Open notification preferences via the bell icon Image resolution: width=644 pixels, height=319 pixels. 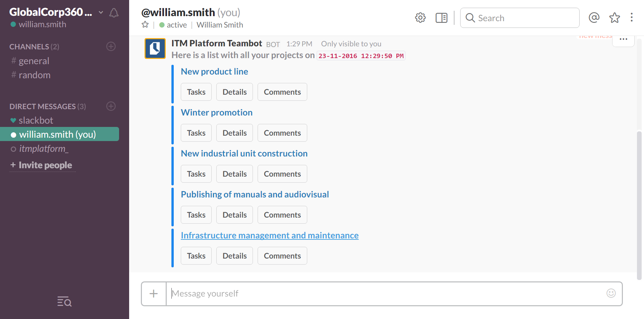point(114,13)
